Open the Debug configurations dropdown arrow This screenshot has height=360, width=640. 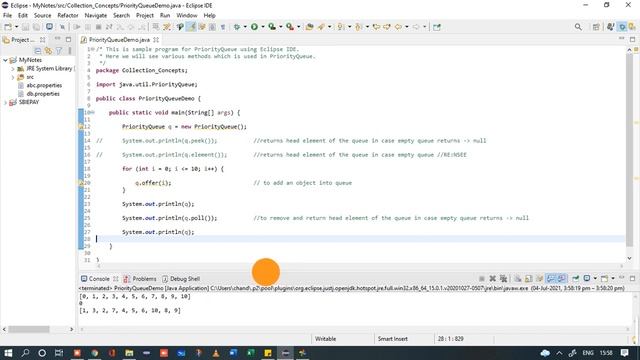coord(245,27)
